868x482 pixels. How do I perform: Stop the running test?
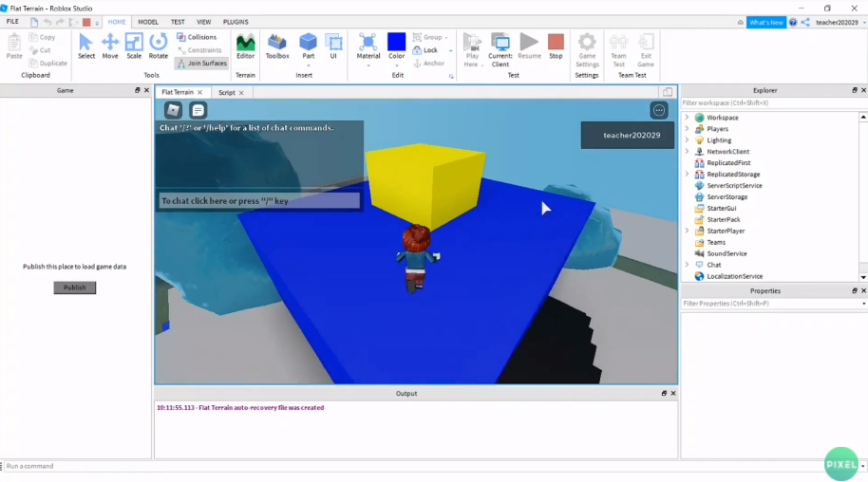point(556,46)
